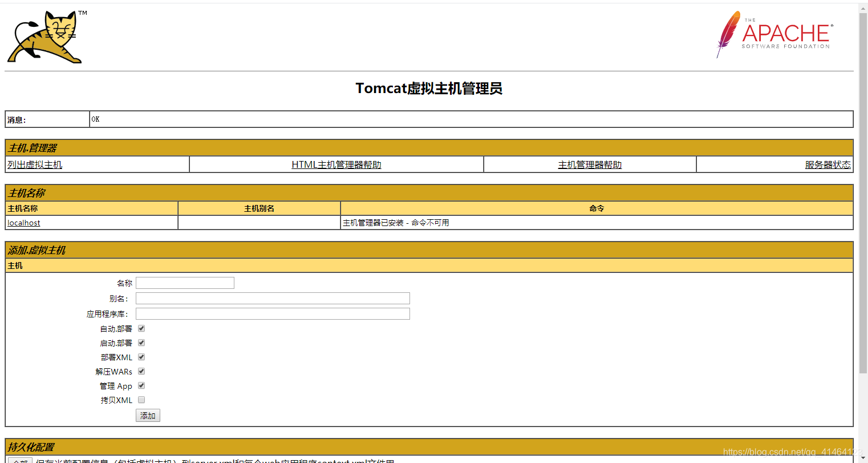Screen dimensions: 868x463
Task: Click the 持久化配置 section header
Action: coord(429,447)
